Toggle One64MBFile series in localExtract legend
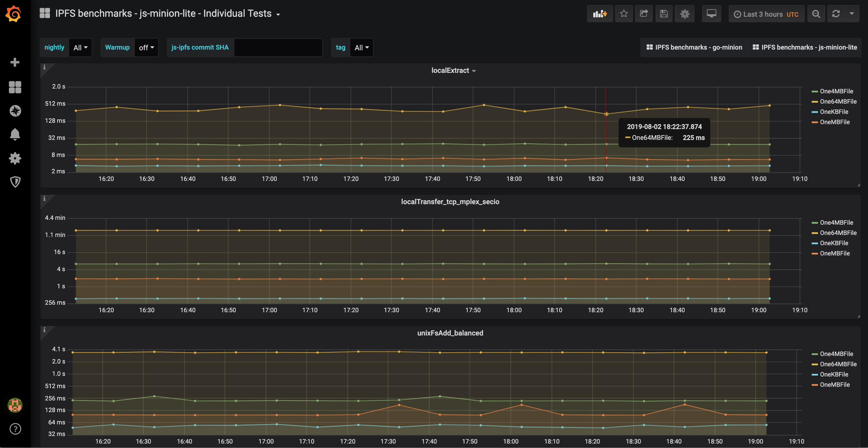 point(838,102)
